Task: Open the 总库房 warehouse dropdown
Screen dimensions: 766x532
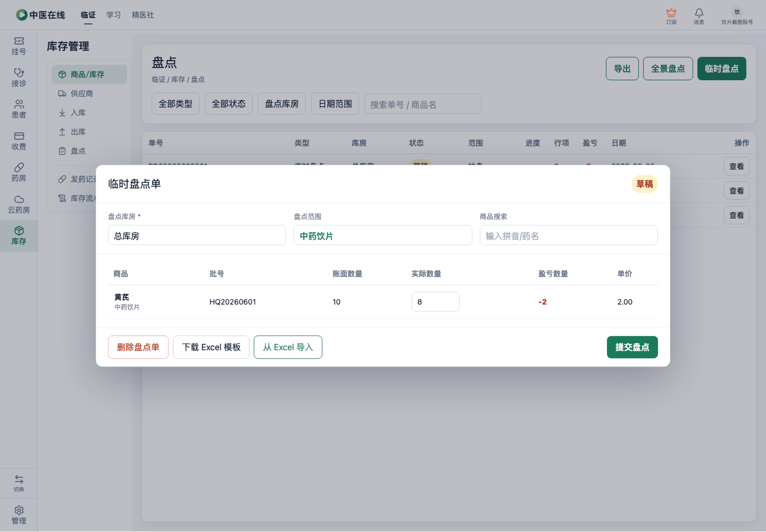Action: point(197,235)
